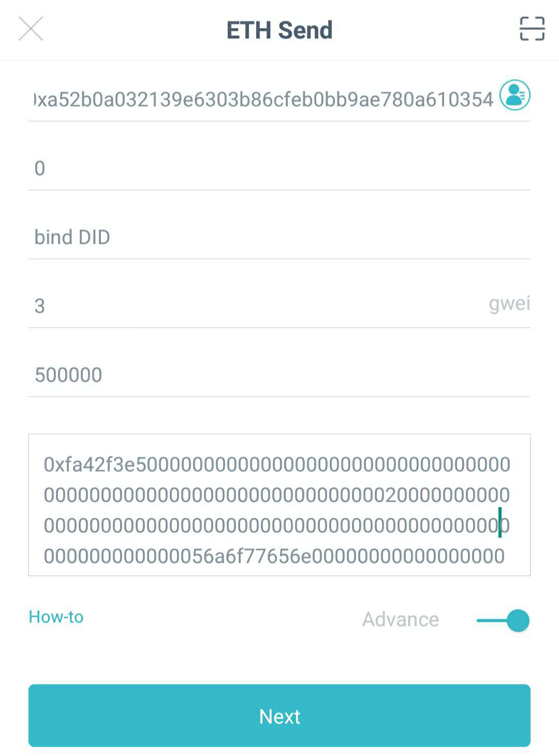
Task: Edit the gas price value 3
Action: [248, 306]
